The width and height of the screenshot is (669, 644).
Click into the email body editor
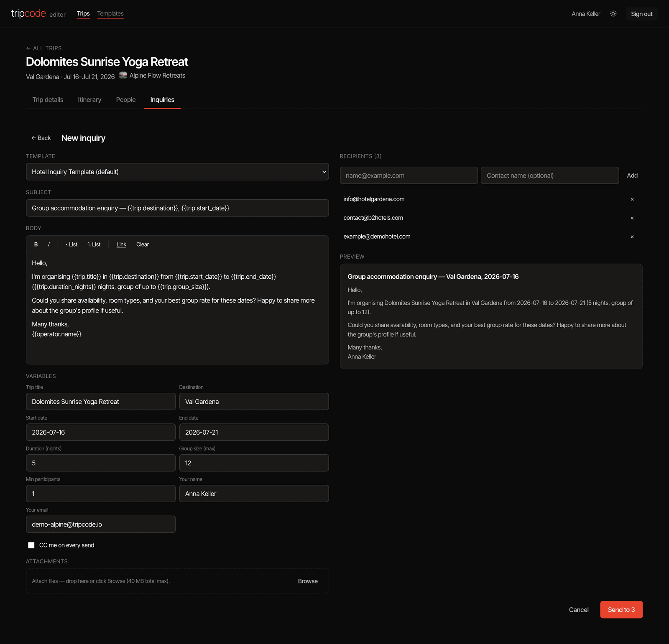pyautogui.click(x=177, y=308)
